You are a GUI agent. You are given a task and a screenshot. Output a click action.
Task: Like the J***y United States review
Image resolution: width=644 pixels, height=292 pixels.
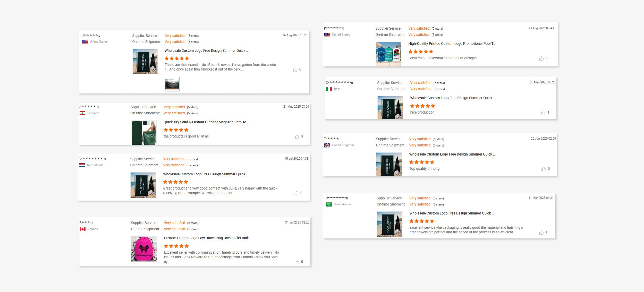tap(295, 70)
